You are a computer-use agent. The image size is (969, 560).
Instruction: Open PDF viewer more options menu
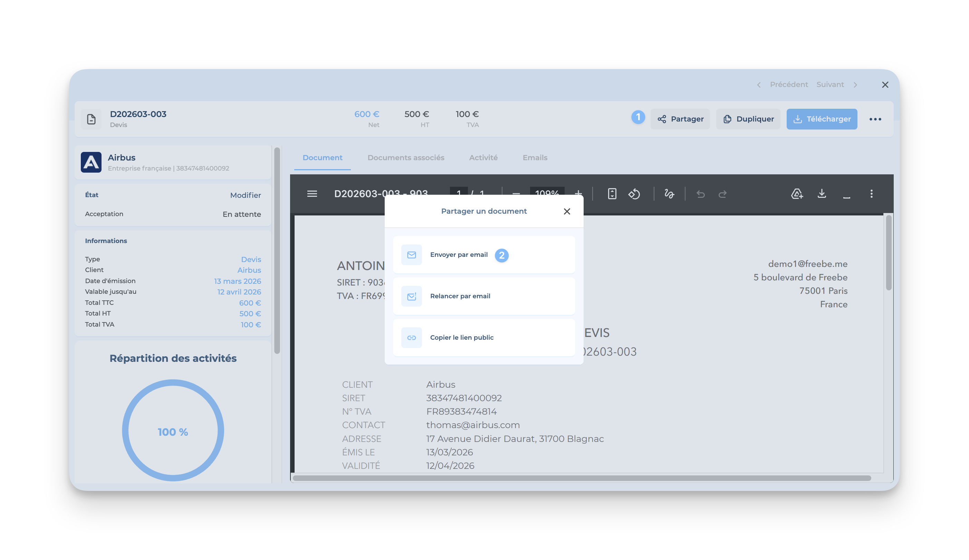(x=871, y=193)
